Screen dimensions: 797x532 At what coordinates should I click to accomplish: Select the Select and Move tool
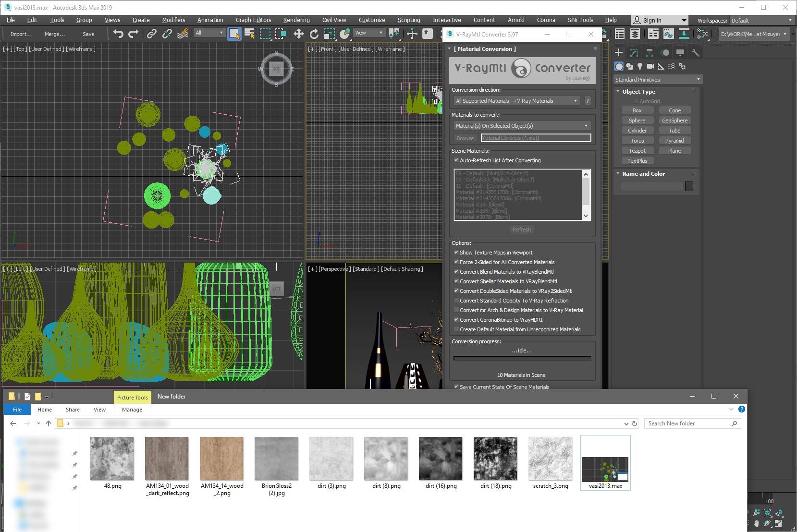(298, 34)
